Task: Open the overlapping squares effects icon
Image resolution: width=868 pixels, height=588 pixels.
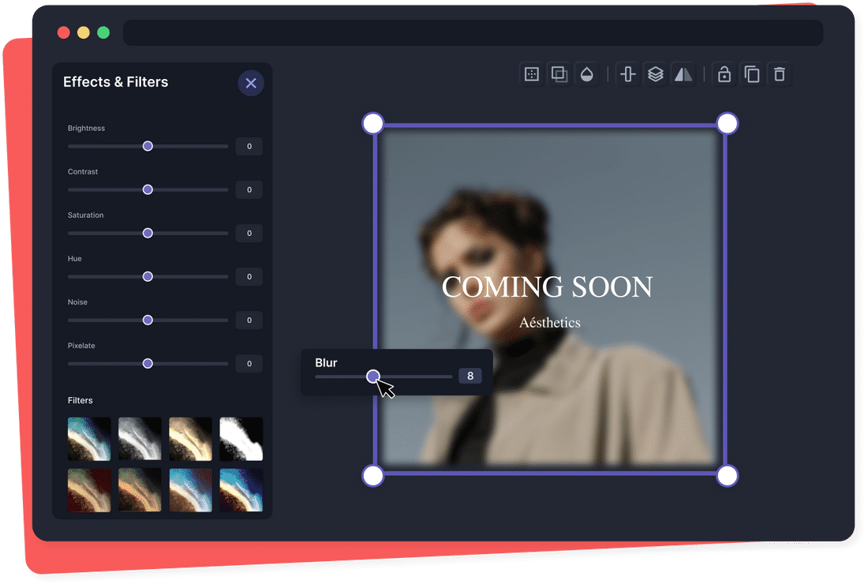Action: tap(559, 74)
